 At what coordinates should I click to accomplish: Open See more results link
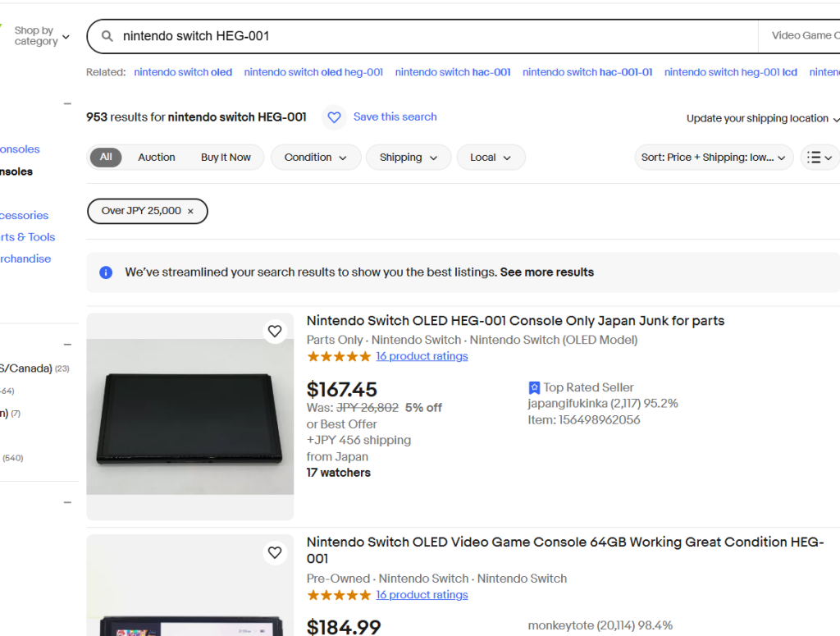coord(547,272)
